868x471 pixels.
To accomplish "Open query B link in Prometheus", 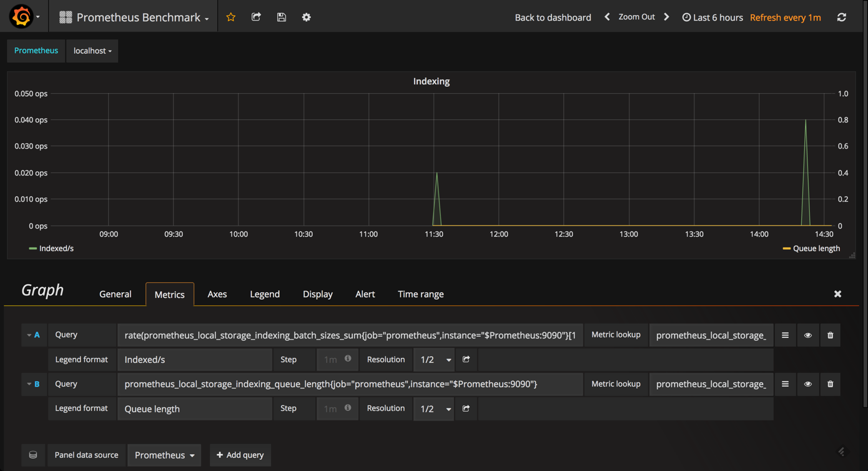I will point(466,409).
